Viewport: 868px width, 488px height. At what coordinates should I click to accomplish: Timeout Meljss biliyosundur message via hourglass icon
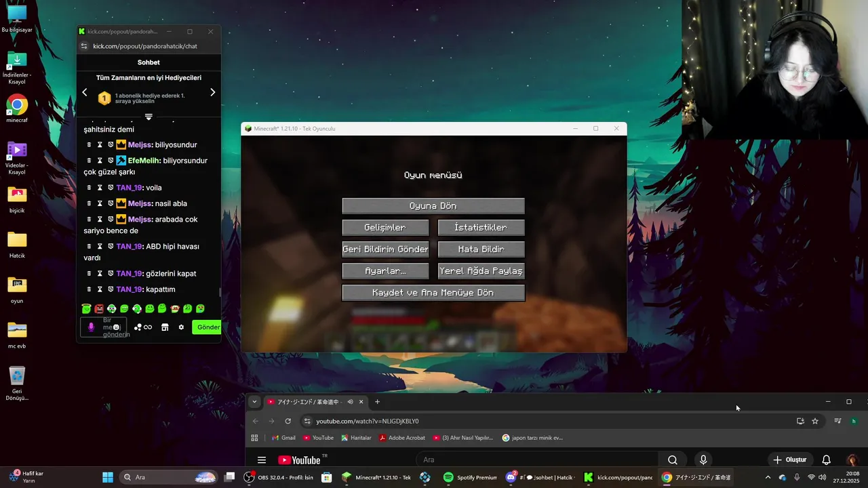[x=100, y=145]
